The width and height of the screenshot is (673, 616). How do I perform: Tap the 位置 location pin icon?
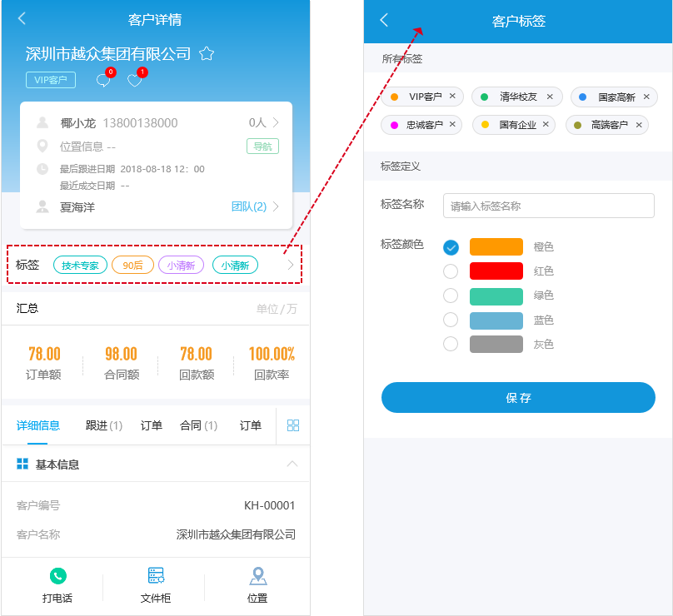258,576
